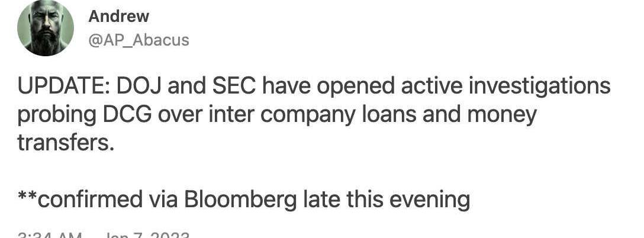Click the "**confirmed" text in tweet
Screen dimensions: 644x238
coord(80,199)
